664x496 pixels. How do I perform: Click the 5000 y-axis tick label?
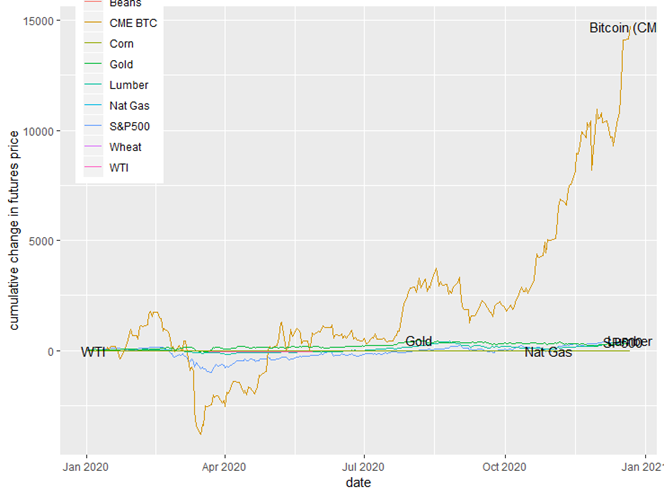click(x=44, y=241)
